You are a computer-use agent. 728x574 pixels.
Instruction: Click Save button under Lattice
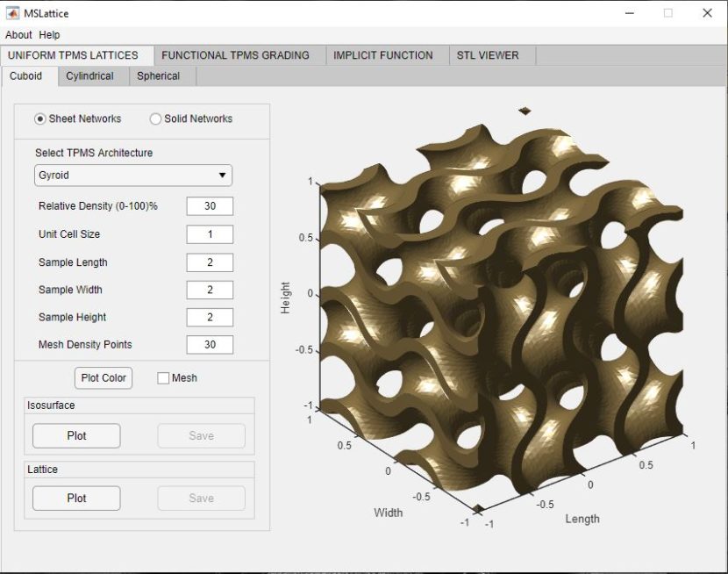pos(202,499)
